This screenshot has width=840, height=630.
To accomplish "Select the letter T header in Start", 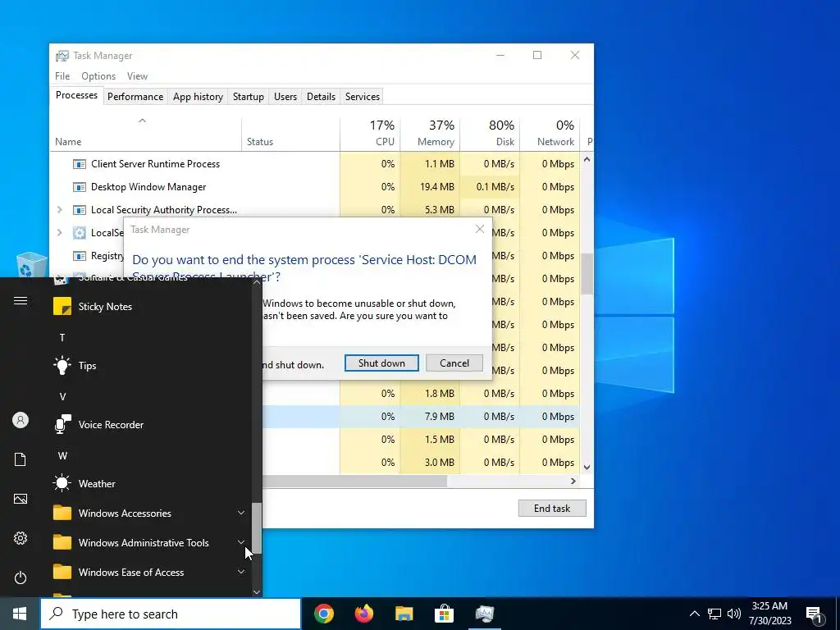I will (x=62, y=337).
